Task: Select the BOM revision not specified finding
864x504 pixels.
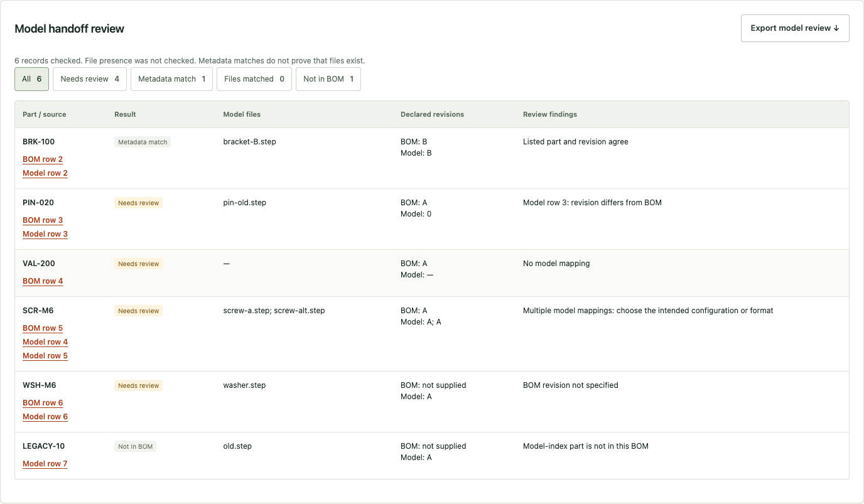Action: pos(571,385)
